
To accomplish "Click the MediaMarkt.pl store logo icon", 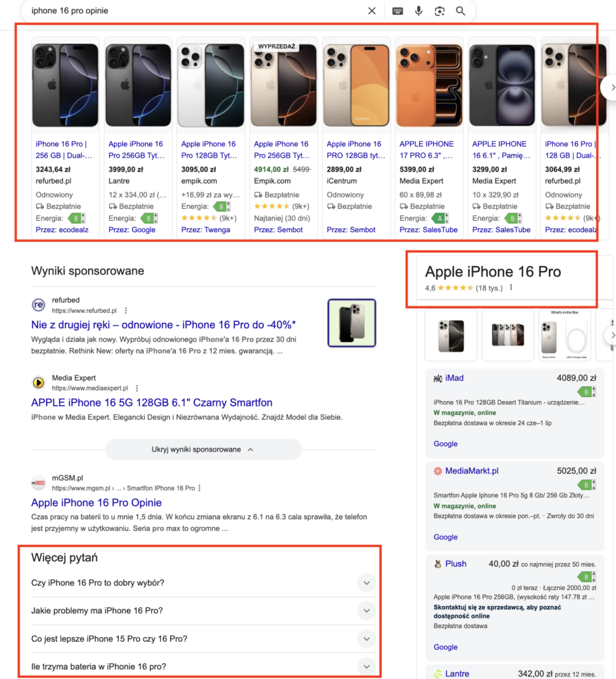I will click(438, 471).
